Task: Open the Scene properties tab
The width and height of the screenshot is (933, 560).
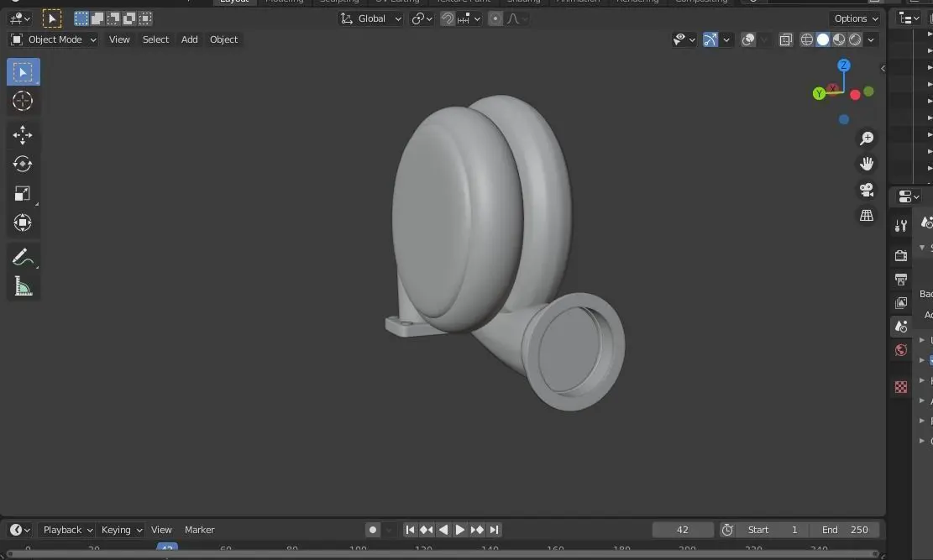Action: tap(901, 326)
